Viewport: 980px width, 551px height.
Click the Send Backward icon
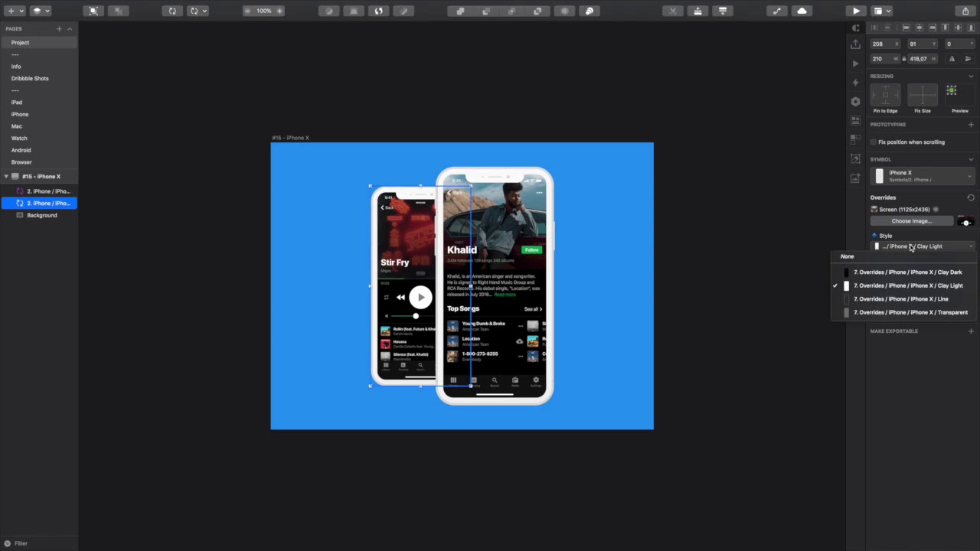click(722, 11)
